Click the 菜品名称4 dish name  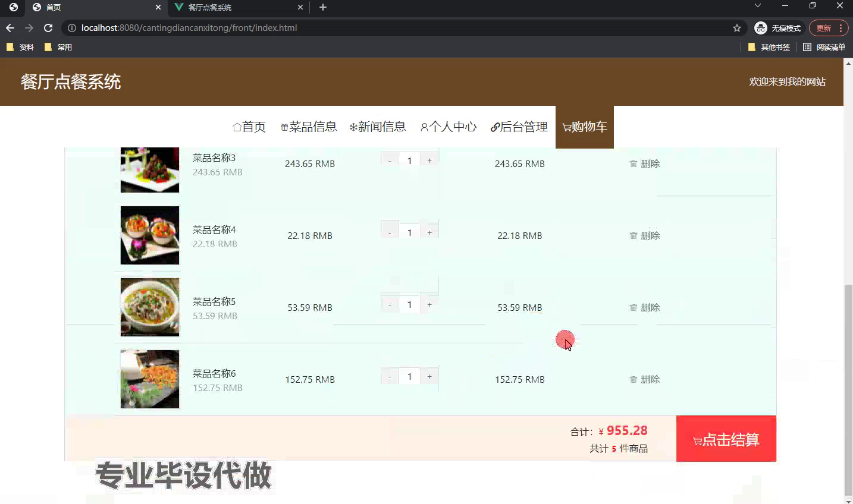pos(214,229)
